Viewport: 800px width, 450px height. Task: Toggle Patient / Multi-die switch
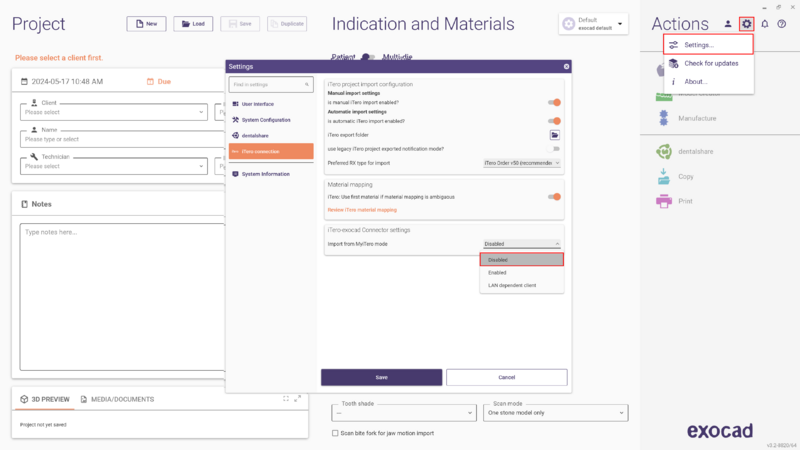[368, 57]
